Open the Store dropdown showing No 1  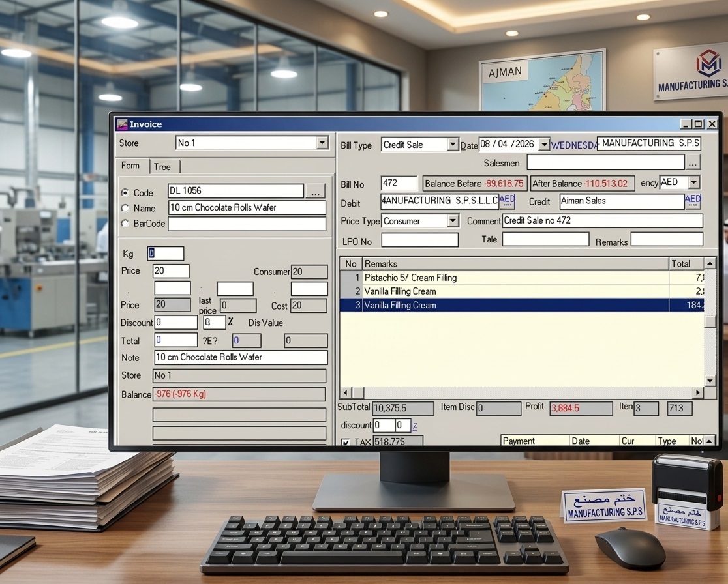[323, 143]
